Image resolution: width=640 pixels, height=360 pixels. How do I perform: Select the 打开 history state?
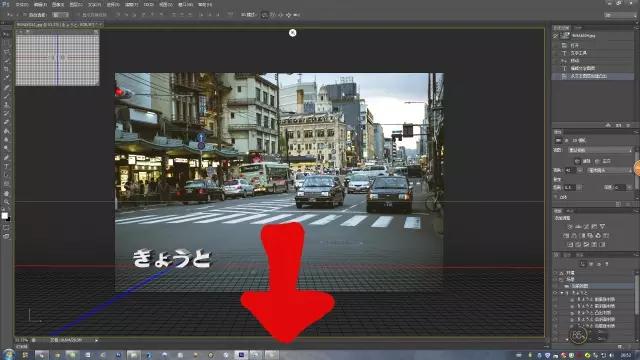pyautogui.click(x=593, y=45)
